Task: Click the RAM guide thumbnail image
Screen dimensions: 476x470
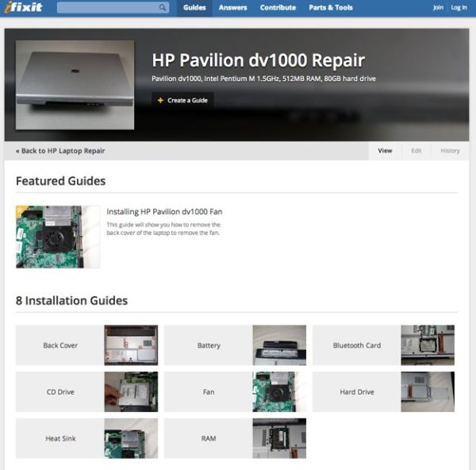Action: (x=279, y=438)
